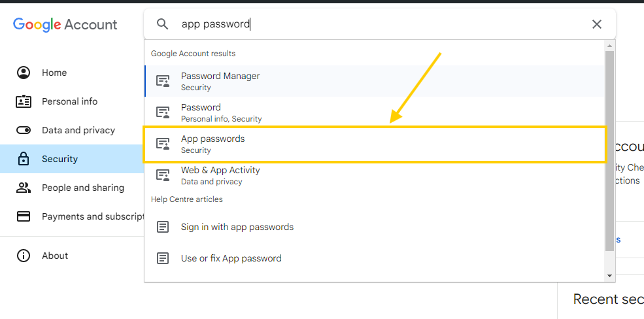Click the Home sidebar icon
644x319 pixels.
pyautogui.click(x=24, y=73)
